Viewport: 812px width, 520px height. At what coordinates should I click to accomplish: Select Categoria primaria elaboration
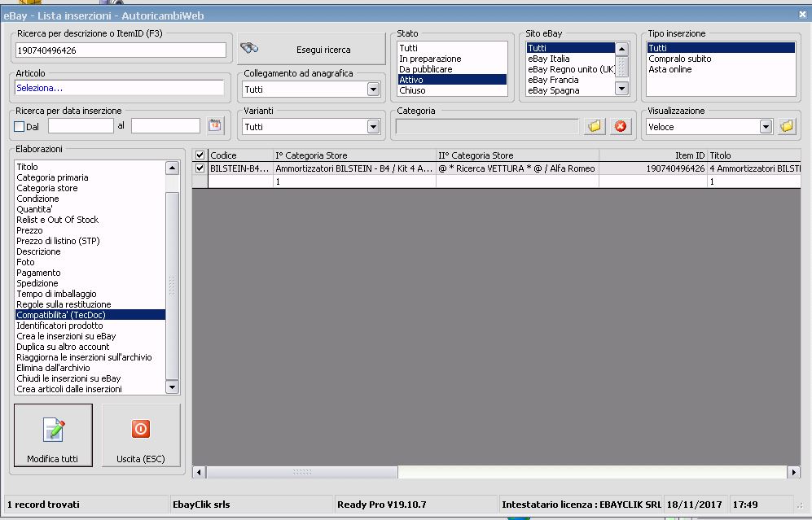[90, 177]
